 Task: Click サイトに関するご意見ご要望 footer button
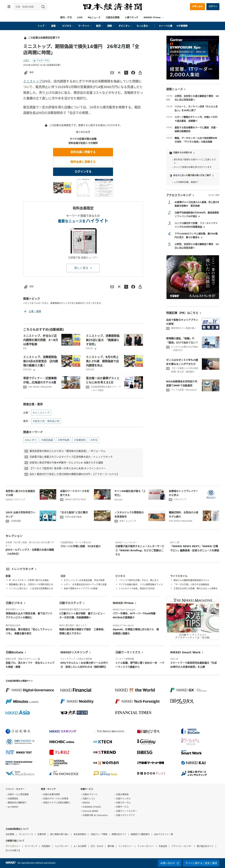point(201,863)
